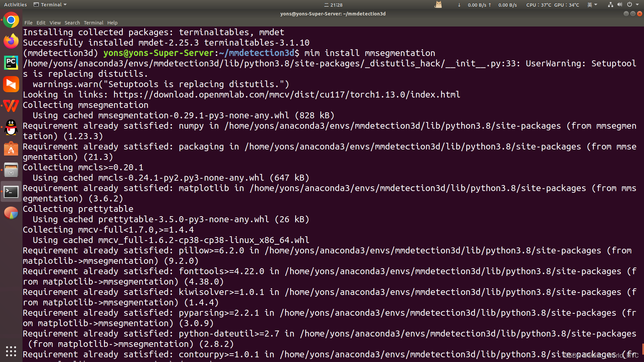Launch Firefox from the dock

[x=11, y=42]
